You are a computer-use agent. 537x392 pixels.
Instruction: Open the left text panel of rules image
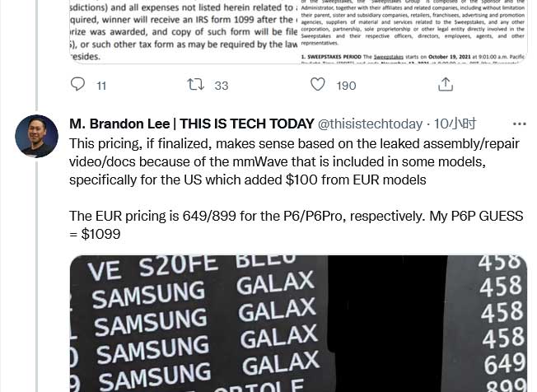(184, 32)
